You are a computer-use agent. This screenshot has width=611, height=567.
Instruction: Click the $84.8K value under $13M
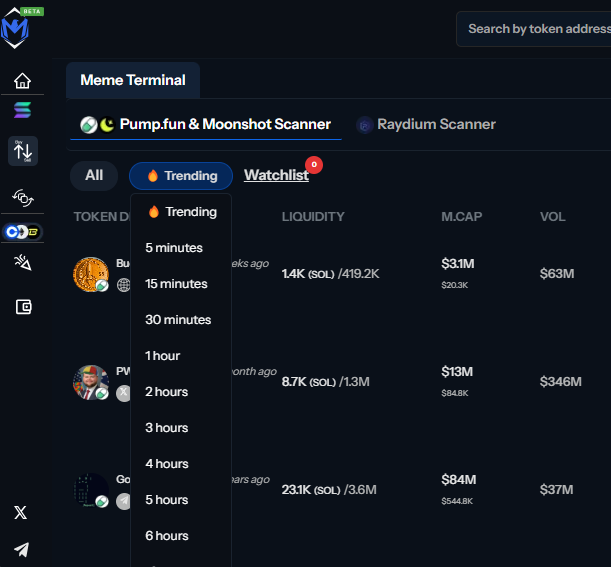455,393
